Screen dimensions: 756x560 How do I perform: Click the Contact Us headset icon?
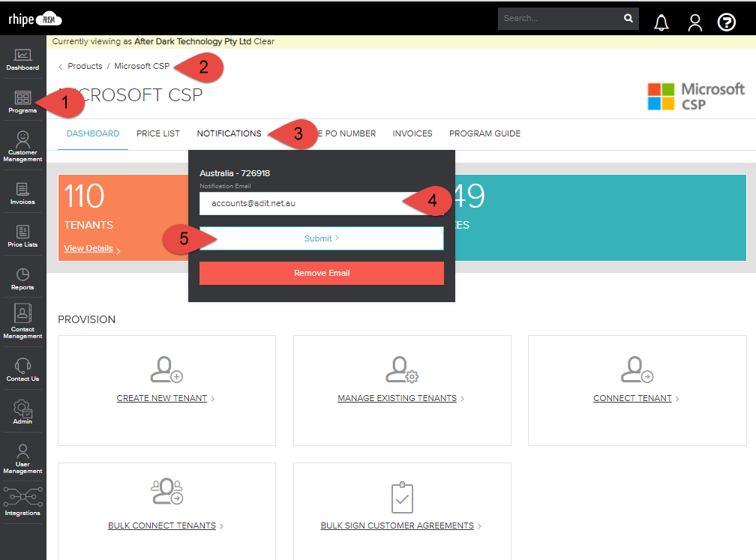point(22,365)
